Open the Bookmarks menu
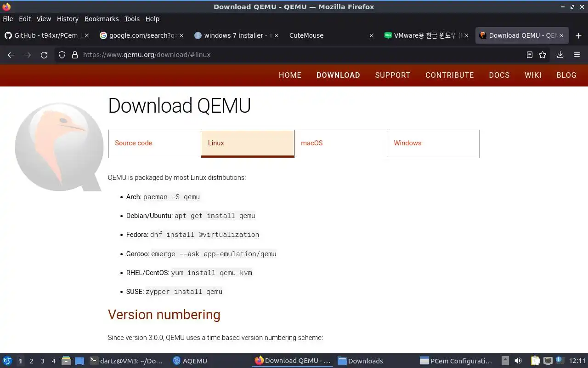 (x=102, y=19)
